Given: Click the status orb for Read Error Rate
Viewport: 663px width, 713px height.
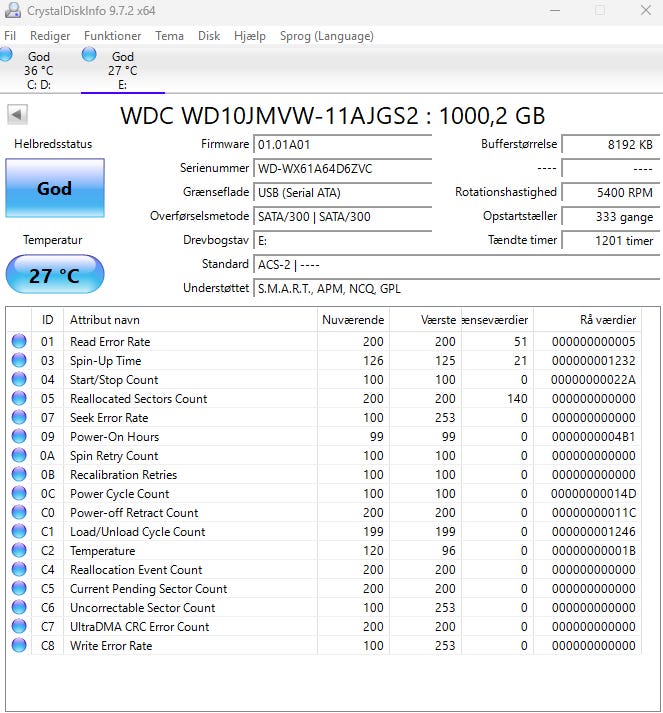Looking at the screenshot, I should (x=19, y=342).
